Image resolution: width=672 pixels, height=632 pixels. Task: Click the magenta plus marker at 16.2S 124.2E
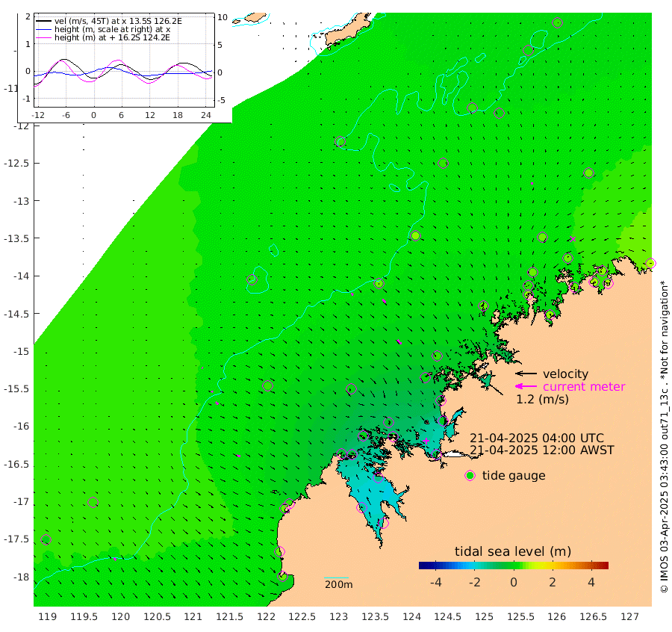[426, 441]
